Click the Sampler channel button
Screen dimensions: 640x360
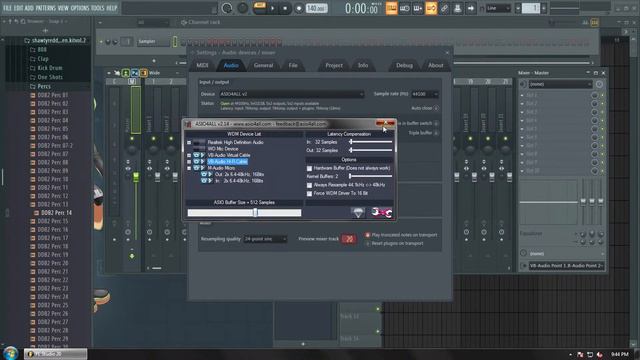point(153,41)
